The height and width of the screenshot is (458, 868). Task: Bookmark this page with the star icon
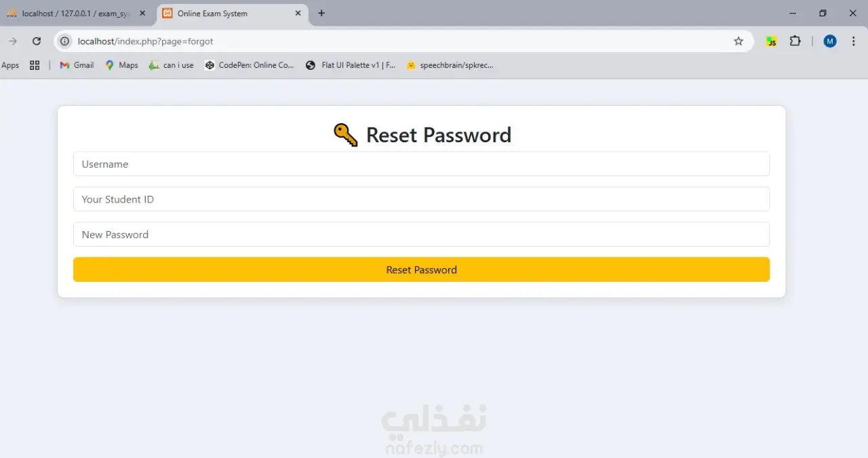coord(738,41)
